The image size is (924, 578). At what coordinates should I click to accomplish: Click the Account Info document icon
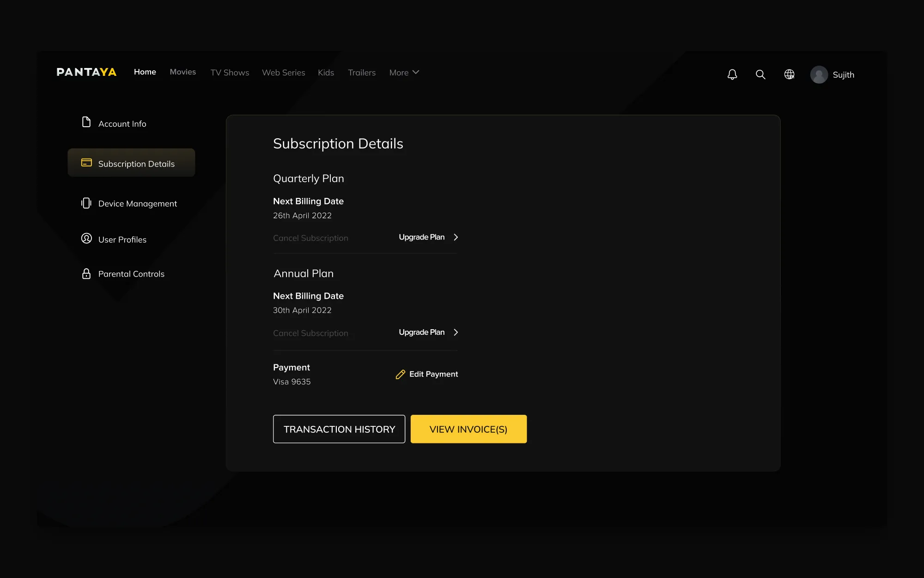pyautogui.click(x=86, y=122)
